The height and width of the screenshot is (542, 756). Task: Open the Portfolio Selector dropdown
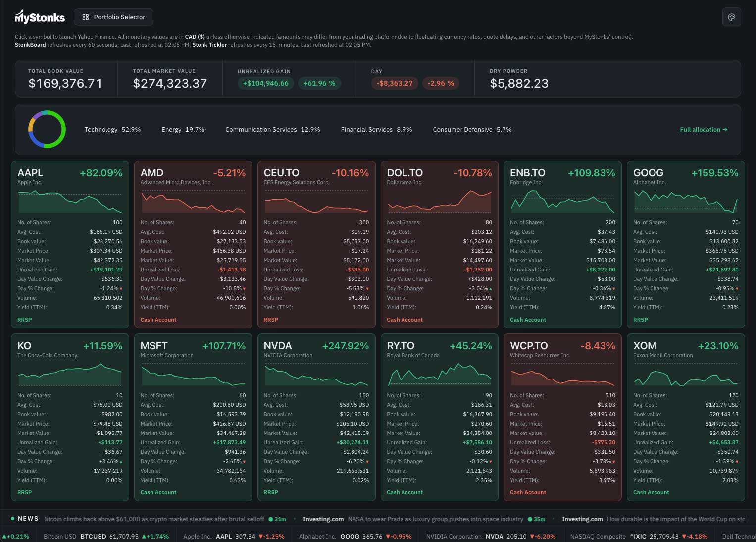pos(113,17)
